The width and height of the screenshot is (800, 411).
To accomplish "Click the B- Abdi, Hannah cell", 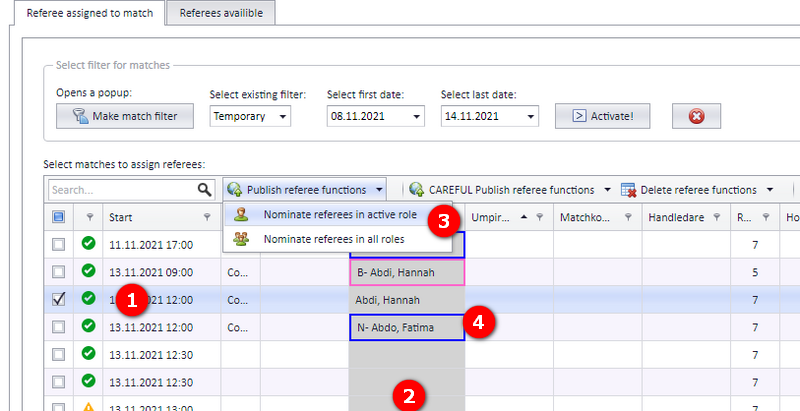I will (407, 272).
